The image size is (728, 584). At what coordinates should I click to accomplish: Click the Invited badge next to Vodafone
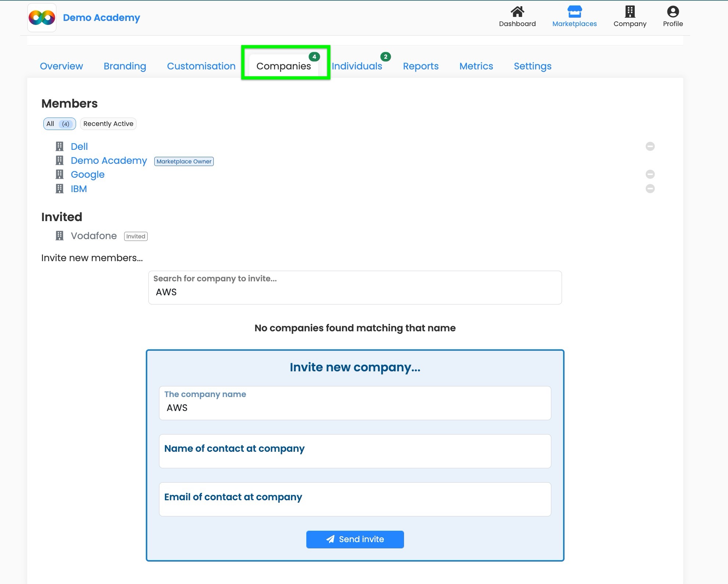point(136,236)
